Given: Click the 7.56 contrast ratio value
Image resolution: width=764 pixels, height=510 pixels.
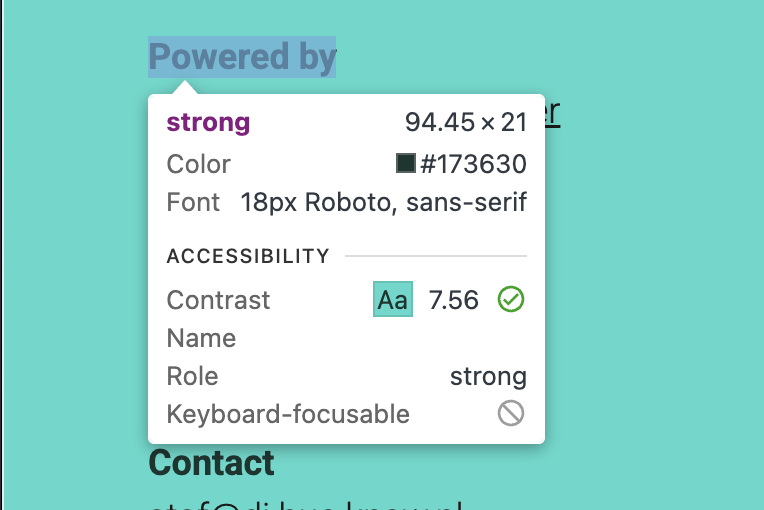Looking at the screenshot, I should pyautogui.click(x=454, y=300).
